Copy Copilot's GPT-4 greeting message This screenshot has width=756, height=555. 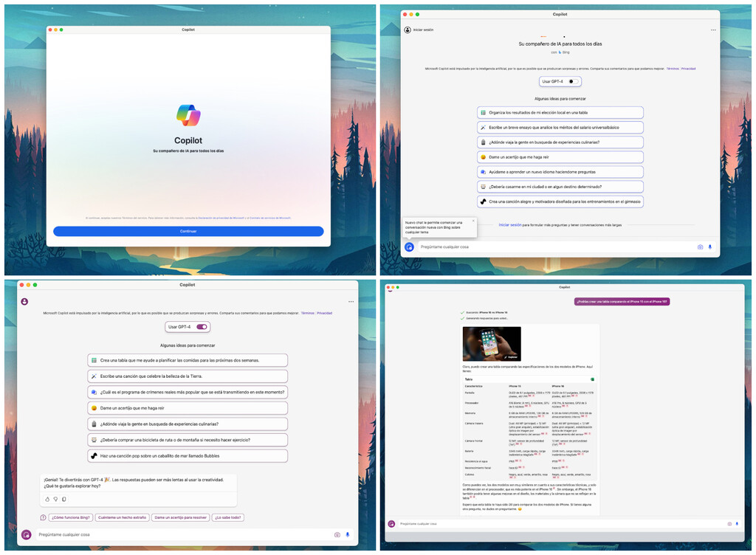point(64,500)
